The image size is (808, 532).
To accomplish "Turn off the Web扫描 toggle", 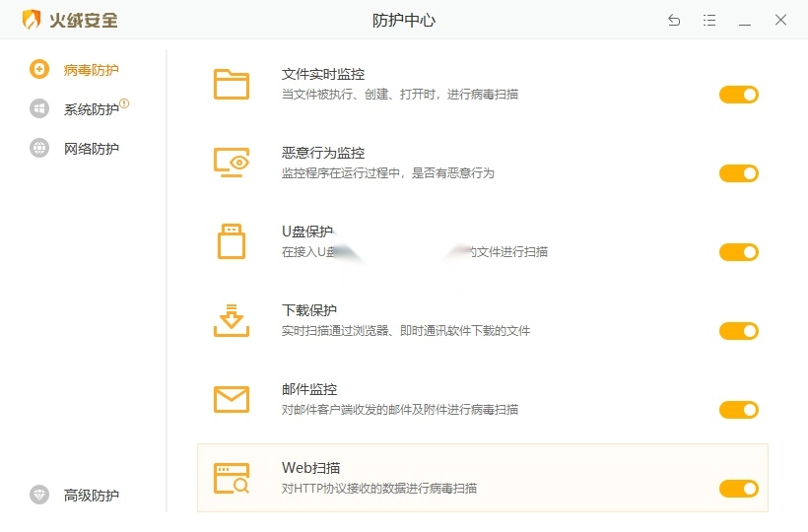I will click(x=738, y=489).
